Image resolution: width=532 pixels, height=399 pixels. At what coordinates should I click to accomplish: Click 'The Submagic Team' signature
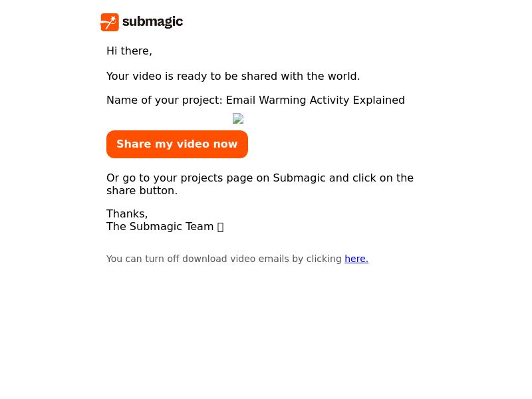pos(160,227)
